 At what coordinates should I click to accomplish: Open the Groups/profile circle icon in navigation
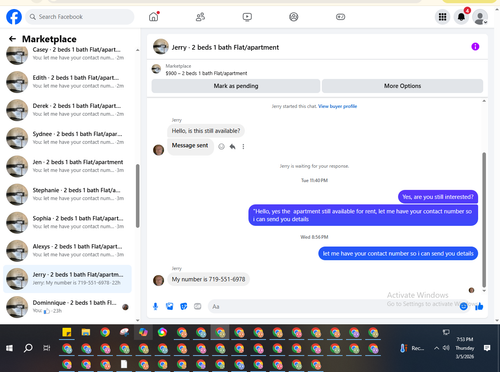[294, 17]
